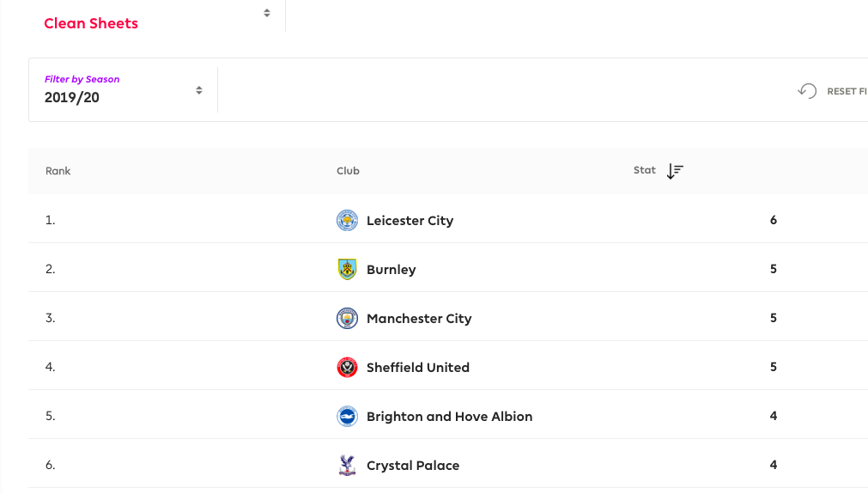Open Crystal Palace club link
This screenshot has height=494, width=868.
pyautogui.click(x=413, y=465)
